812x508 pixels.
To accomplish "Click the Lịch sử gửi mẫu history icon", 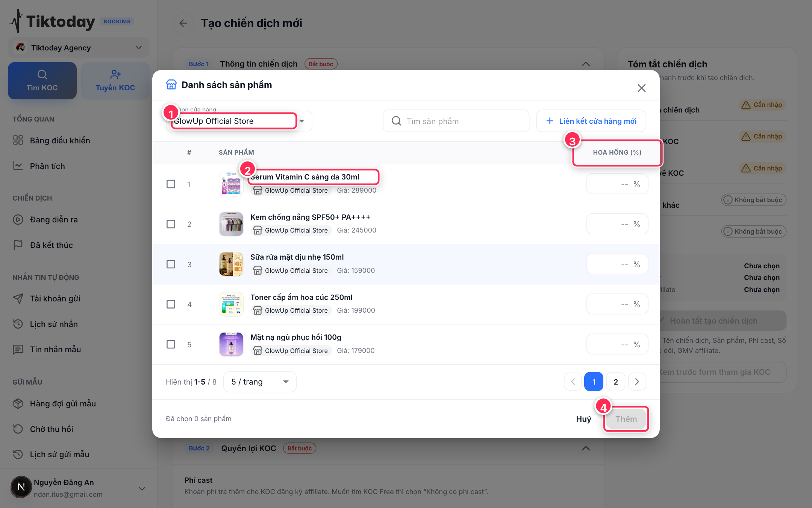I will pos(18,454).
